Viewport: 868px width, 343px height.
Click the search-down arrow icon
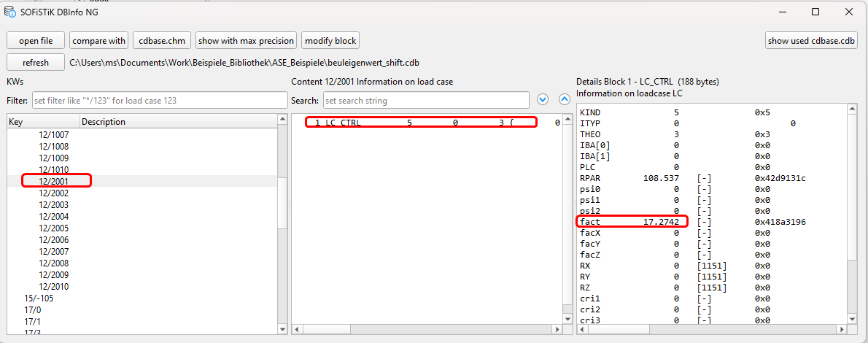(542, 99)
